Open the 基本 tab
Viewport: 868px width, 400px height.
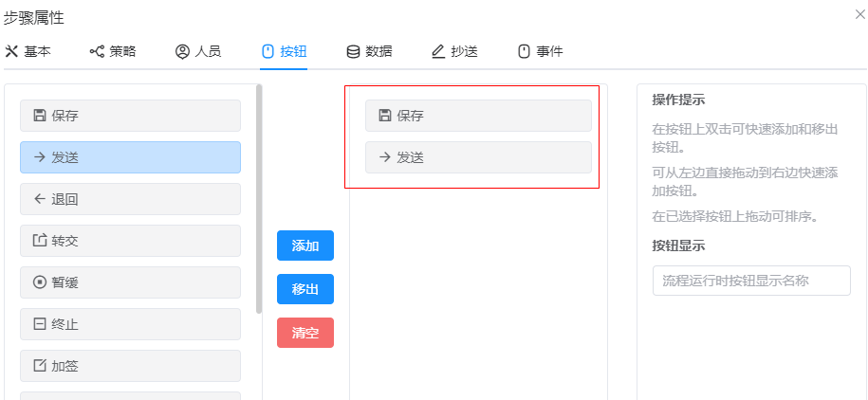[x=28, y=51]
